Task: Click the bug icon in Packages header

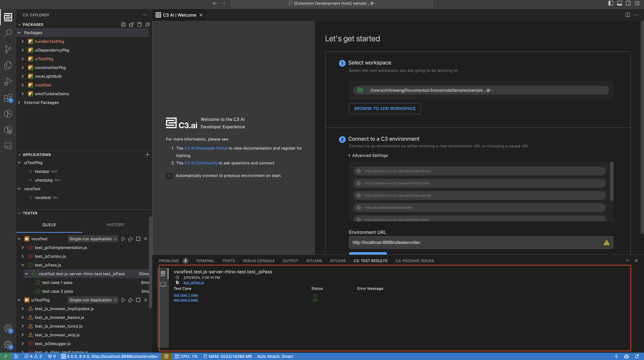Action: coord(123,25)
